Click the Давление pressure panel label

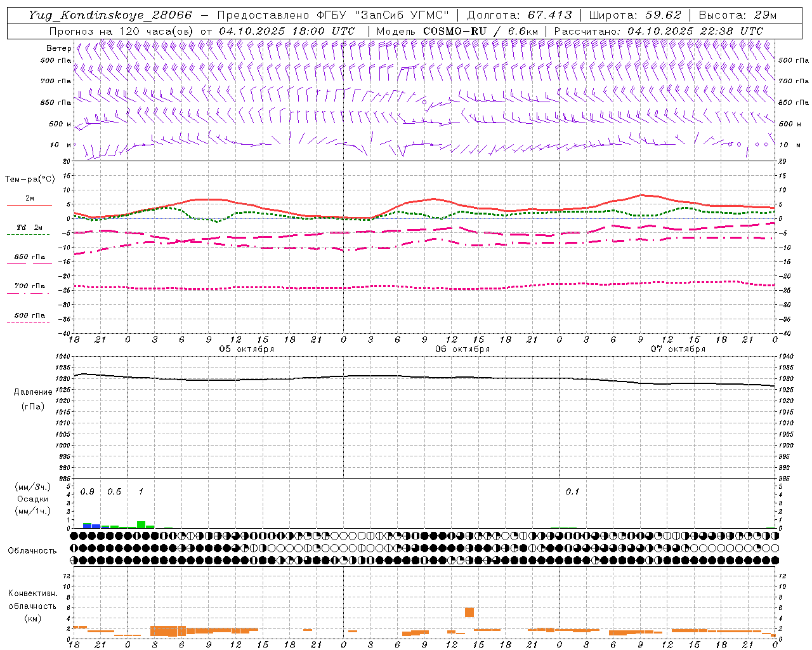pos(33,392)
